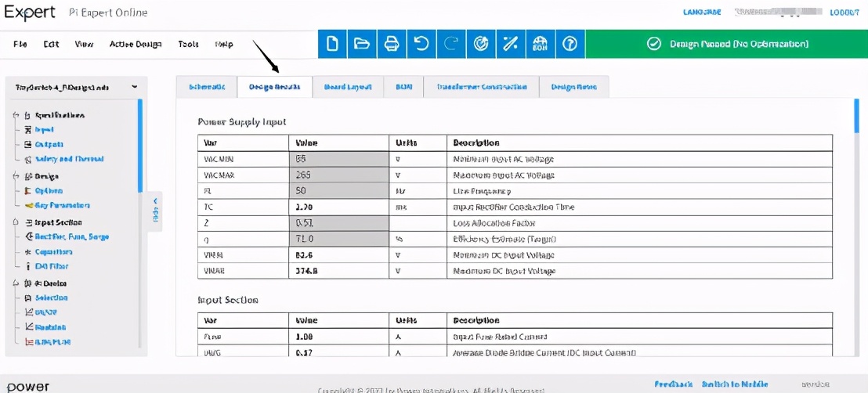Click the Safety and Thermal sidebar icon
This screenshot has width=868, height=393.
[28, 159]
